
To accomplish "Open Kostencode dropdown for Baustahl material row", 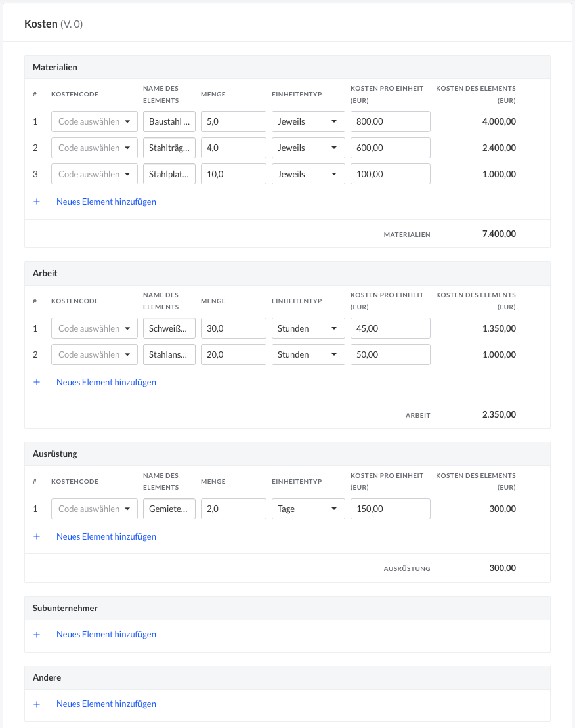I will coord(95,121).
